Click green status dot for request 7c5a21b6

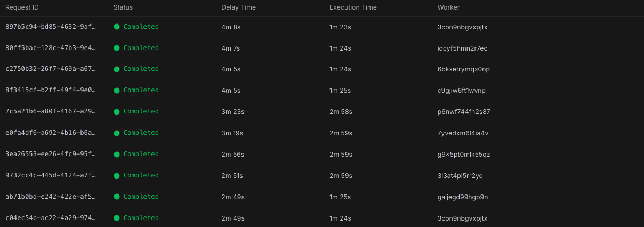pyautogui.click(x=117, y=112)
